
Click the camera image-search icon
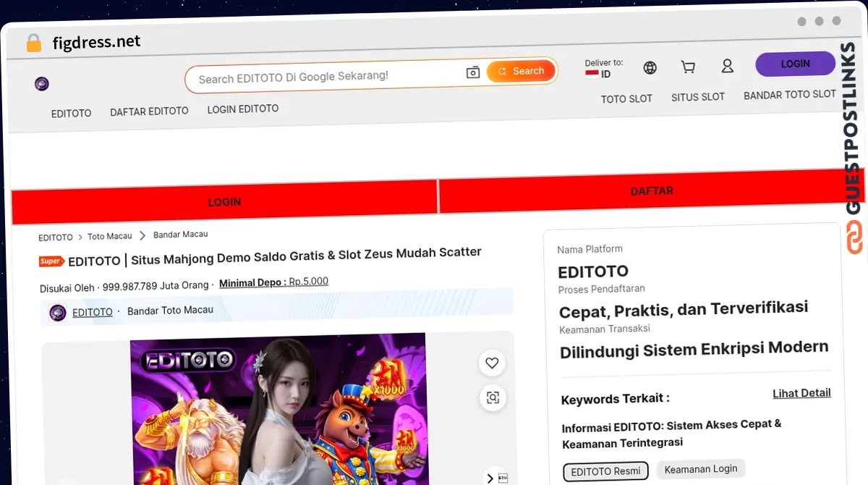tap(473, 72)
